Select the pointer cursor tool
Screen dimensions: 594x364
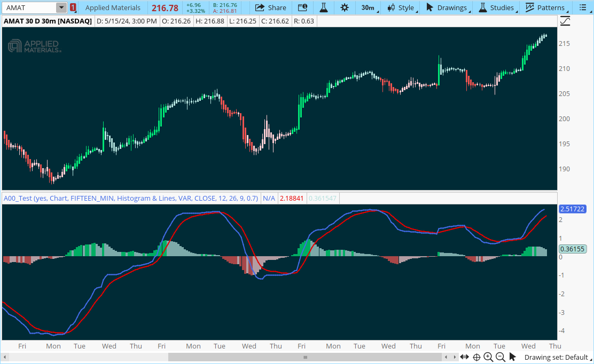coord(513,357)
